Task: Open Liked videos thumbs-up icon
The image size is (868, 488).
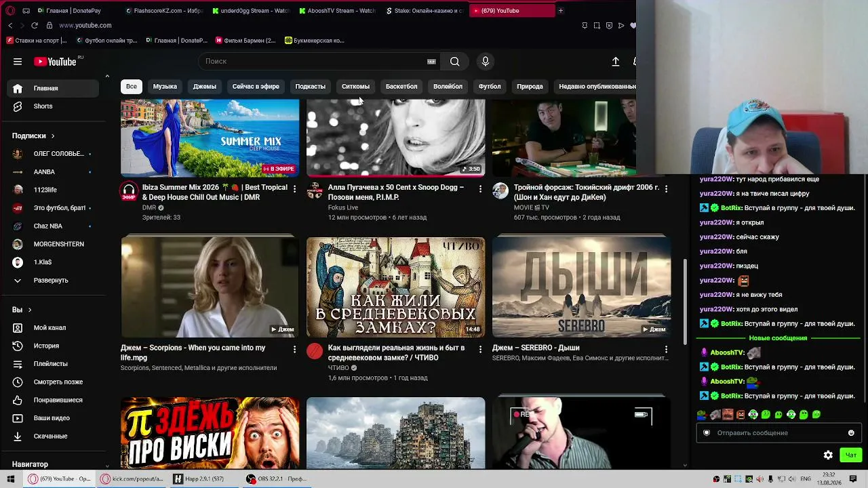Action: tap(18, 400)
